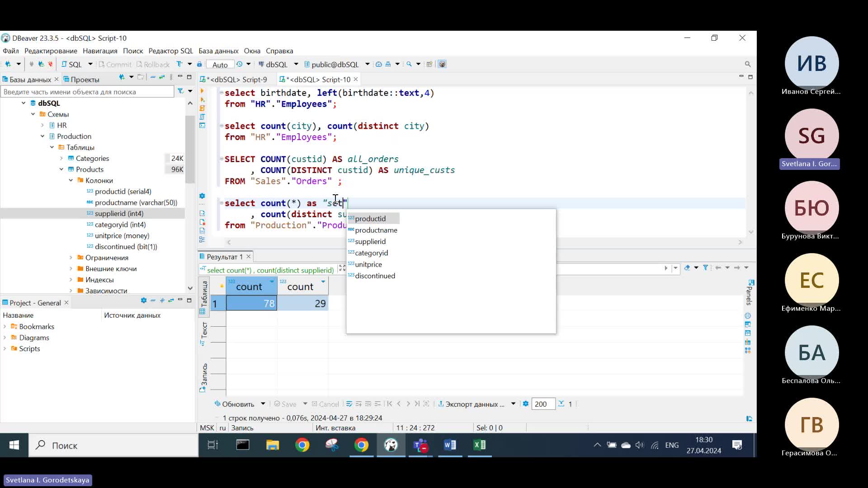The width and height of the screenshot is (868, 488).
Task: Open Excel from the Windows taskbar
Action: tap(480, 445)
